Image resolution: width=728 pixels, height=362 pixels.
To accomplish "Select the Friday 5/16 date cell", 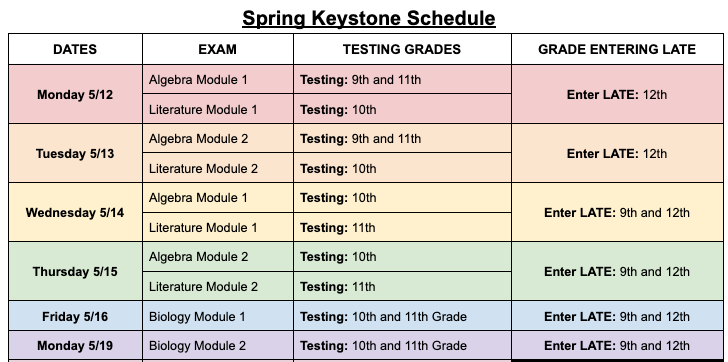I will point(75,316).
